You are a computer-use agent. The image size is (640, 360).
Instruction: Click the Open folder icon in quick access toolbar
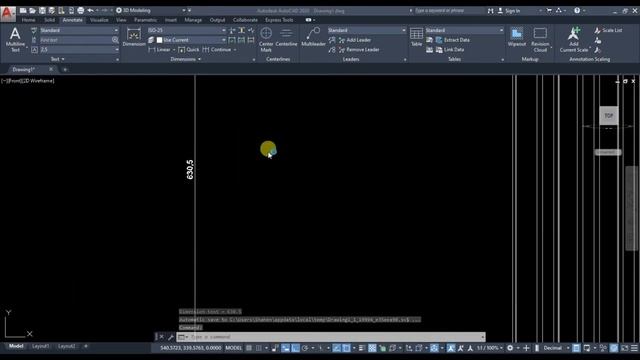pos(32,10)
